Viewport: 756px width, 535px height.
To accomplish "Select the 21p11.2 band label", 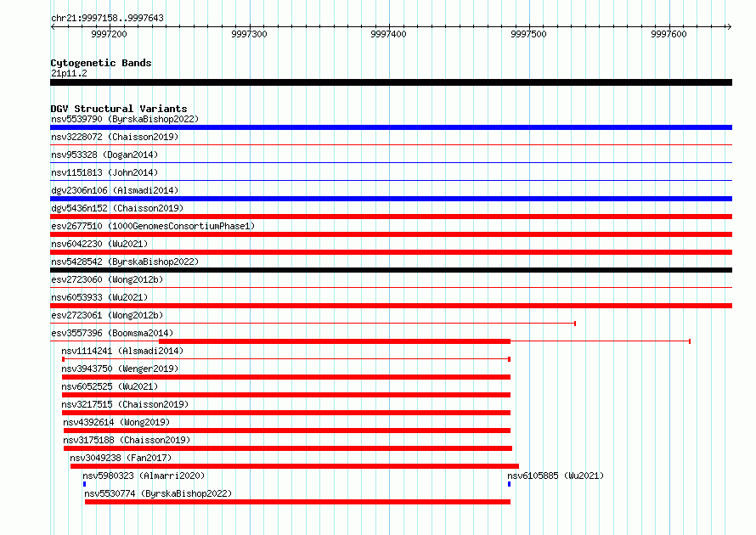I will [x=69, y=73].
